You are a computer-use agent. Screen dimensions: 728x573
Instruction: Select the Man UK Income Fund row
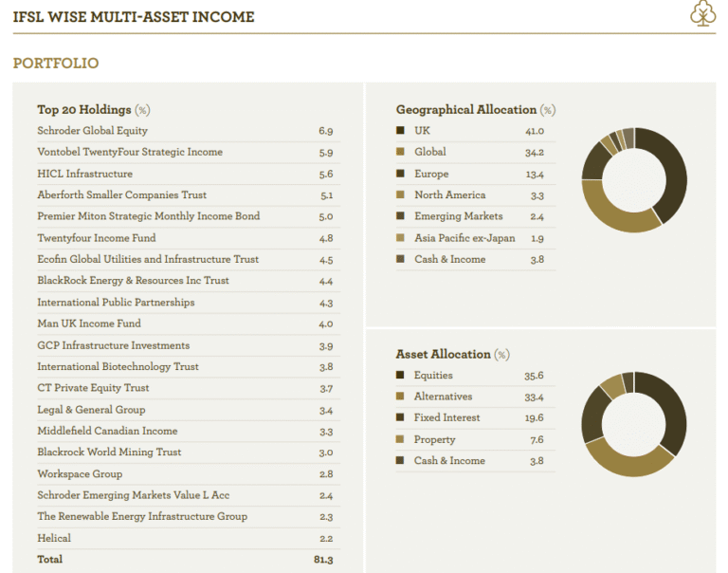point(189,323)
